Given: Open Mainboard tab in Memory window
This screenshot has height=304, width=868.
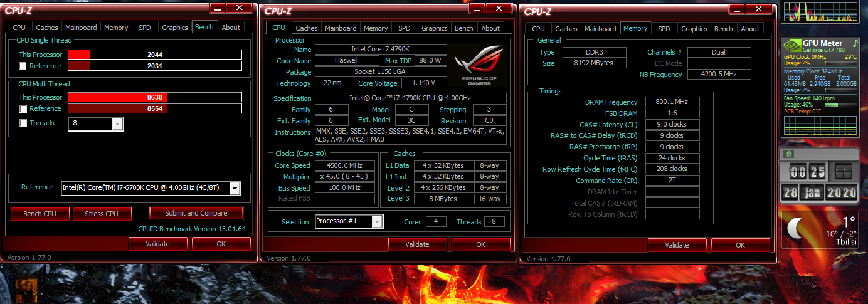Looking at the screenshot, I should click(x=601, y=29).
